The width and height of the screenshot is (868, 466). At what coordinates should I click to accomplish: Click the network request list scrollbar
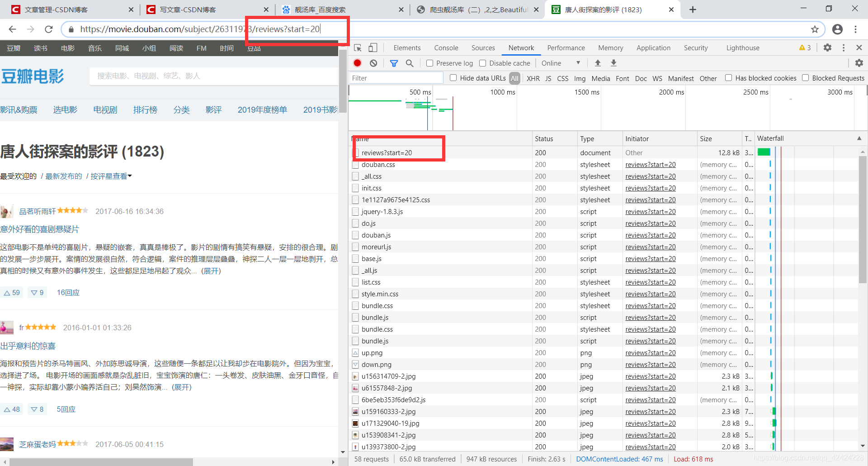click(x=862, y=220)
